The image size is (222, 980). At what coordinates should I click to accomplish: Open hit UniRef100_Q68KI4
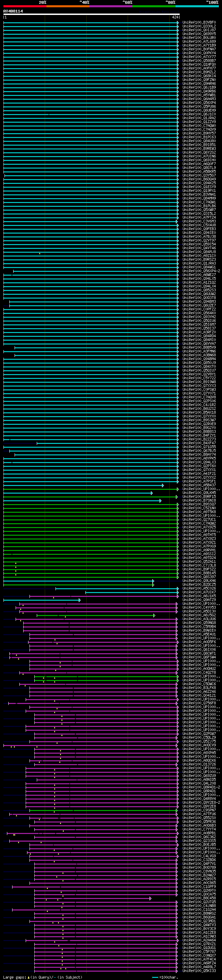(x=199, y=76)
